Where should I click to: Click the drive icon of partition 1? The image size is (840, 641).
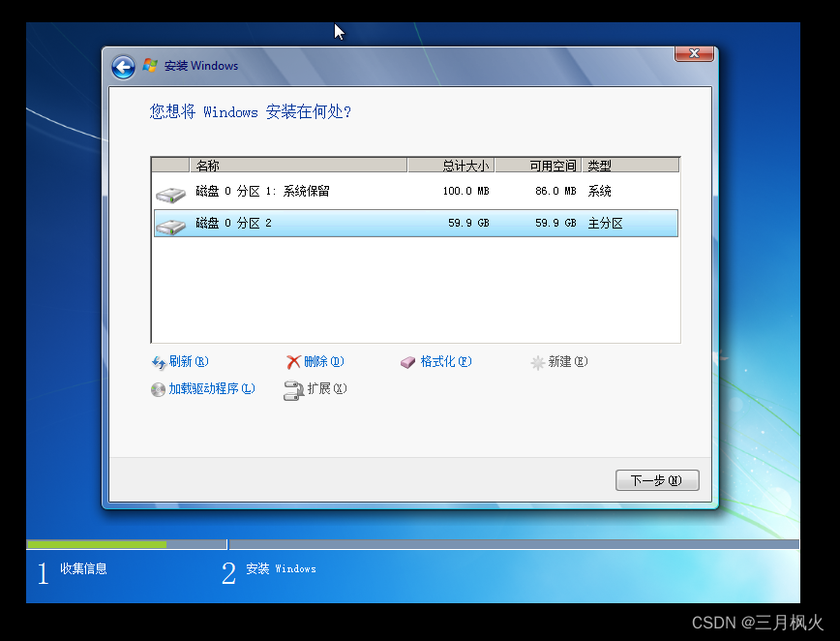(170, 194)
